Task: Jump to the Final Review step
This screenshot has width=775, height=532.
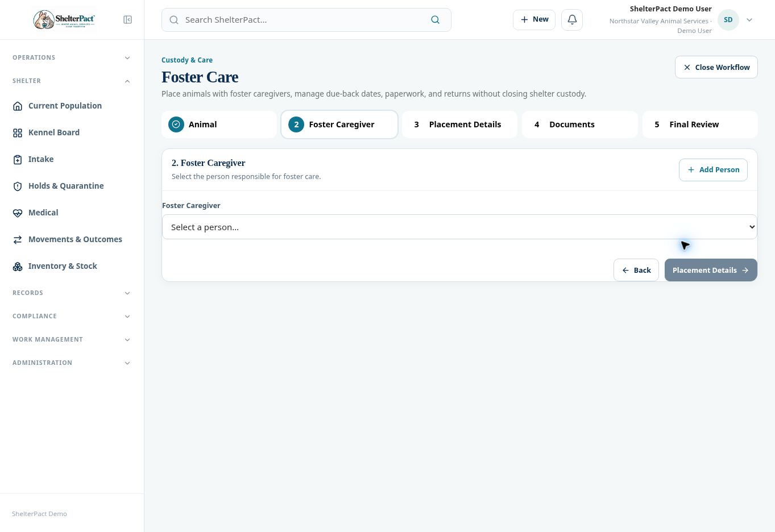Action: point(700,124)
